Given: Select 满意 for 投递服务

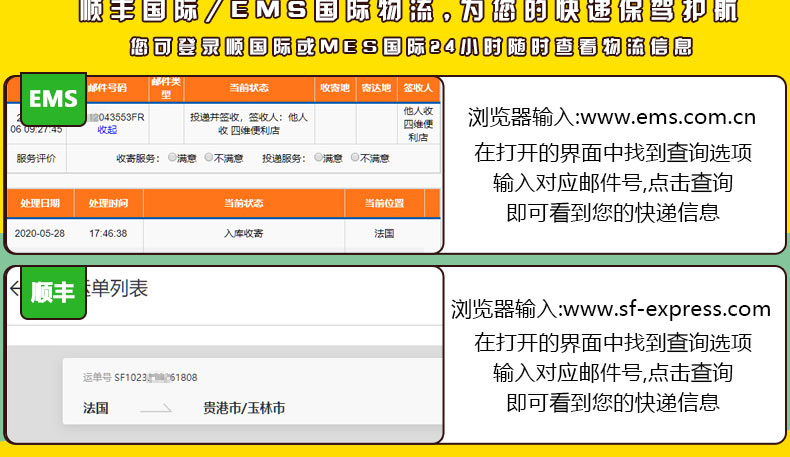Looking at the screenshot, I should 318,158.
